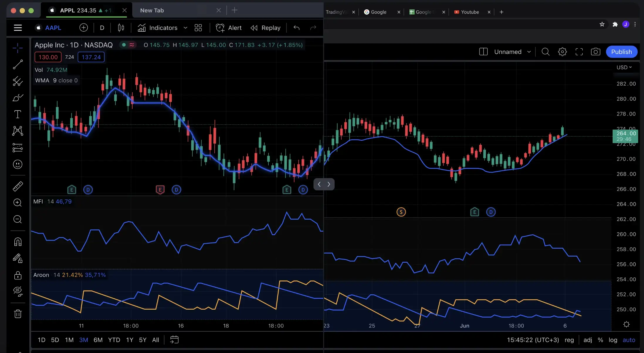The height and width of the screenshot is (353, 644).
Task: Open the AAPL symbol search
Action: (x=48, y=28)
